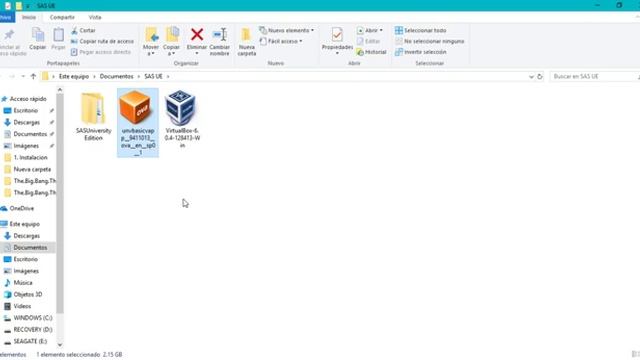Image resolution: width=640 pixels, height=360 pixels.
Task: Click the back navigation arrow
Action: pyautogui.click(x=2, y=76)
